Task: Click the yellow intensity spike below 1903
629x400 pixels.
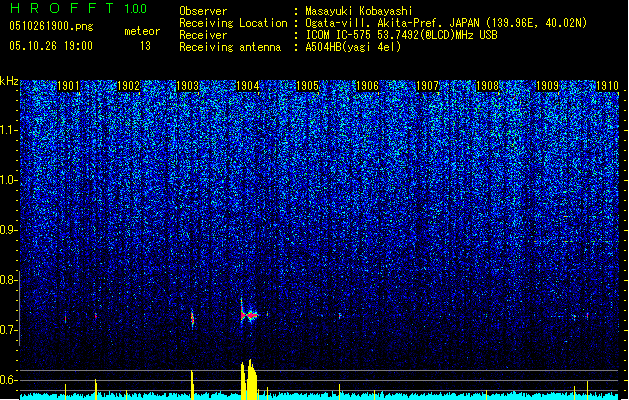Action: 192,385
